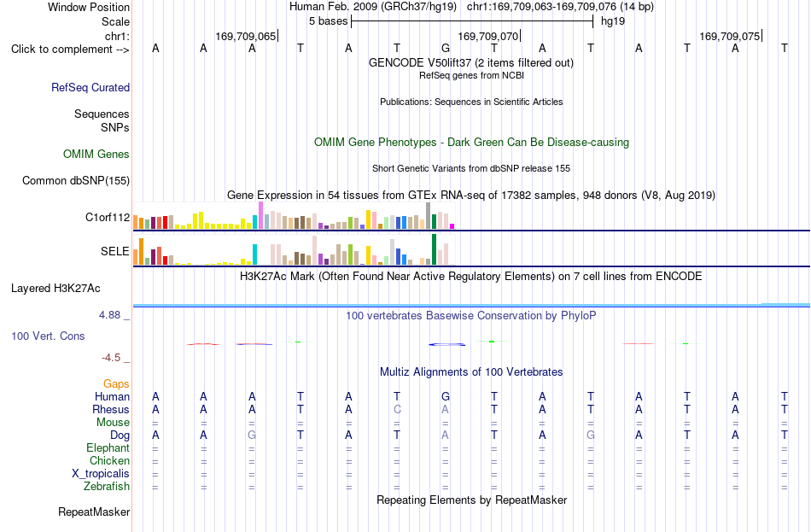Click the SNPs track label
This screenshot has width=811, height=532.
[115, 128]
